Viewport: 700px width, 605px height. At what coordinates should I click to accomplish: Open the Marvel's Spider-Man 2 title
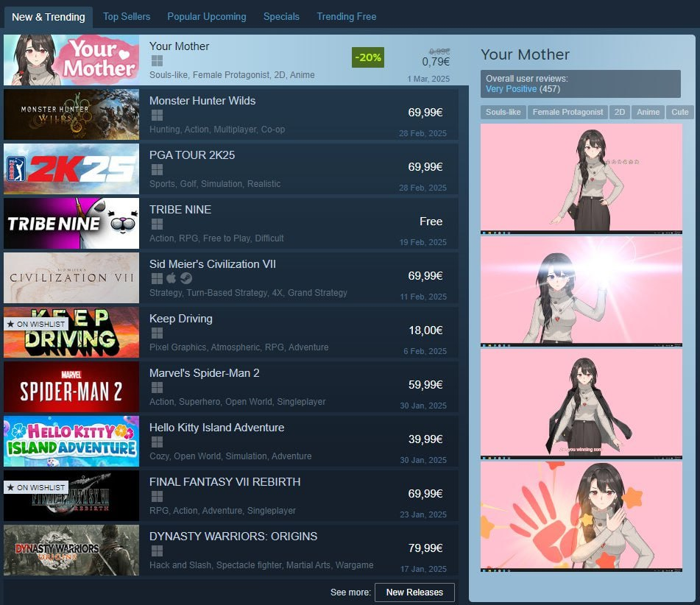(205, 373)
